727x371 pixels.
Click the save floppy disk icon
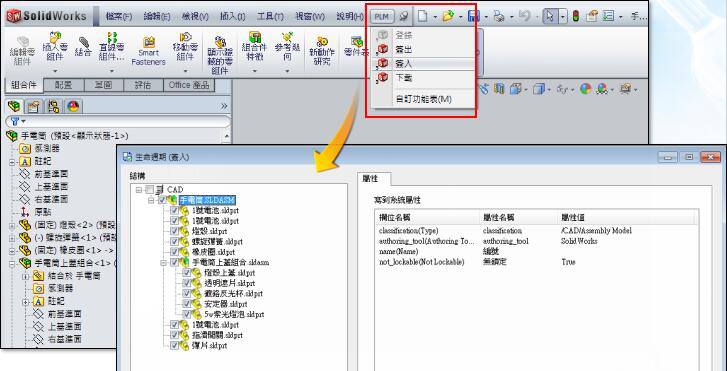click(x=473, y=17)
